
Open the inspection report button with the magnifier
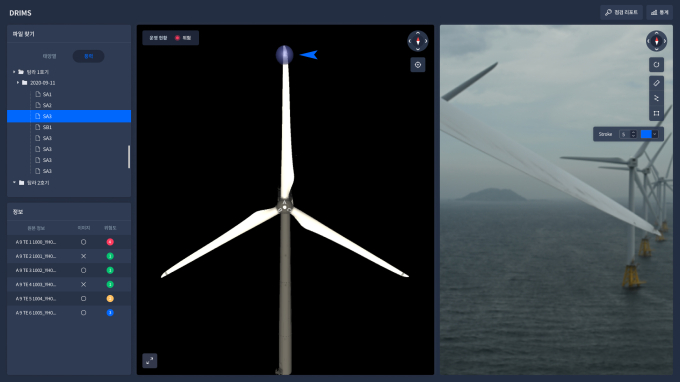click(621, 13)
